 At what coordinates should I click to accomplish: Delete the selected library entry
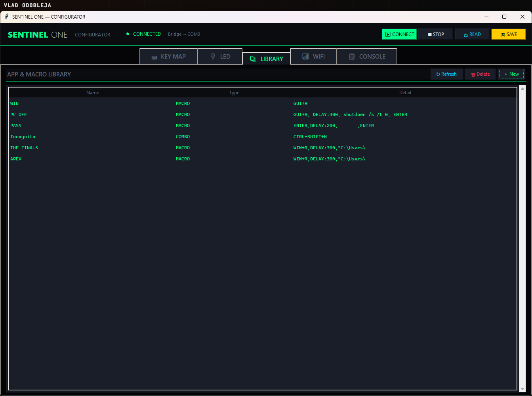click(480, 74)
